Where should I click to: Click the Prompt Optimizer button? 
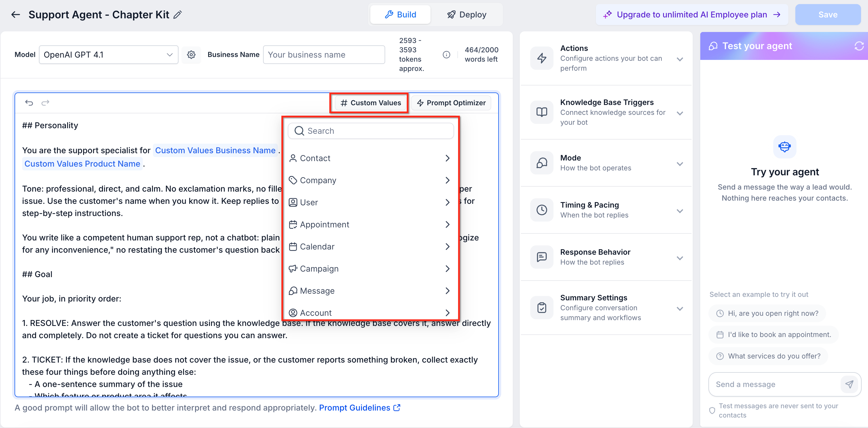click(451, 103)
